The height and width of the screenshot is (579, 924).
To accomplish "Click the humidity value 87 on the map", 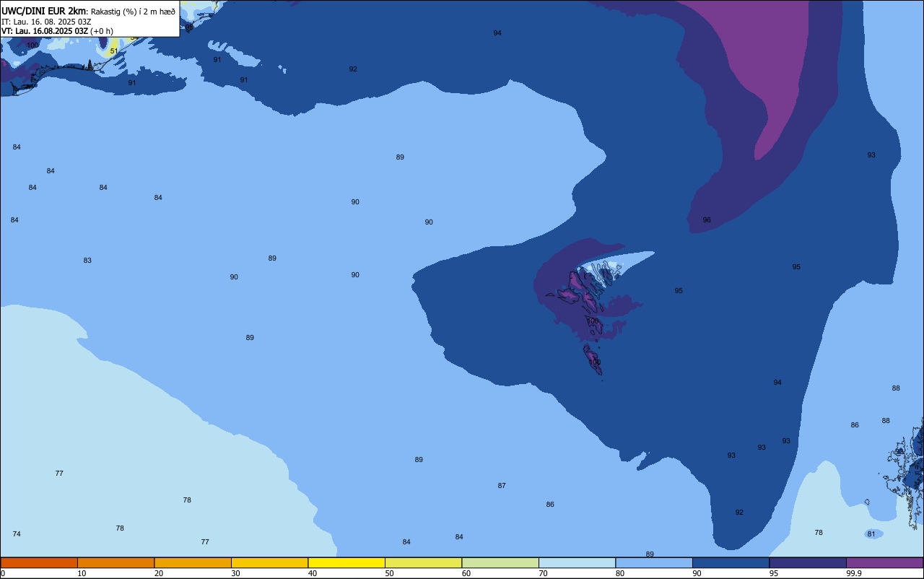I will point(502,486).
